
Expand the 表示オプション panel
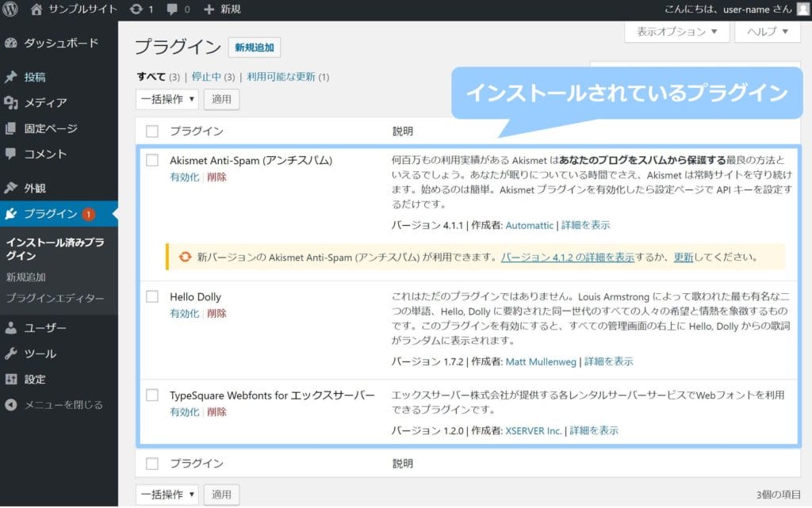point(676,32)
